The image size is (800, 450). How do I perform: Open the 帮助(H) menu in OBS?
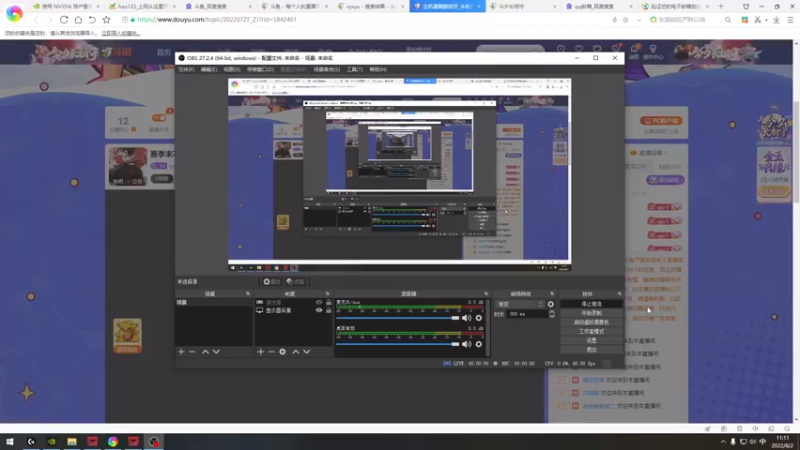point(378,69)
